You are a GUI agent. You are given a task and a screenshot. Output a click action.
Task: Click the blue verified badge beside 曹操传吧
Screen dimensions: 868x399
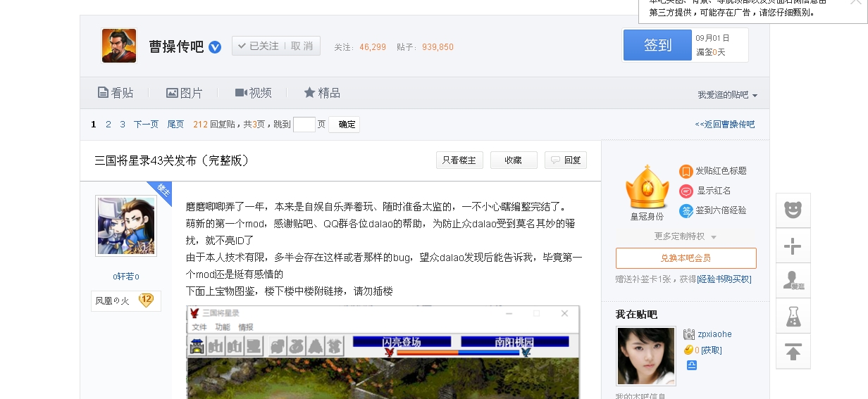[x=215, y=47]
